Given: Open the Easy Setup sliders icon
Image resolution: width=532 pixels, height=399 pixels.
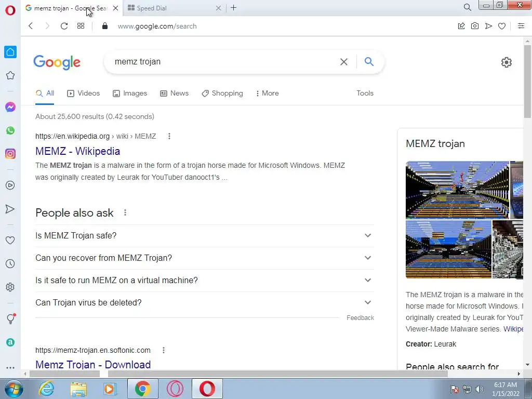Looking at the screenshot, I should (521, 26).
